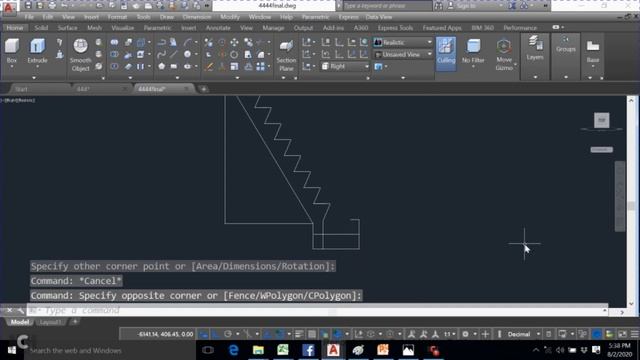Open File Explorer from taskbar
This screenshot has width=640, height=360.
tap(258, 350)
